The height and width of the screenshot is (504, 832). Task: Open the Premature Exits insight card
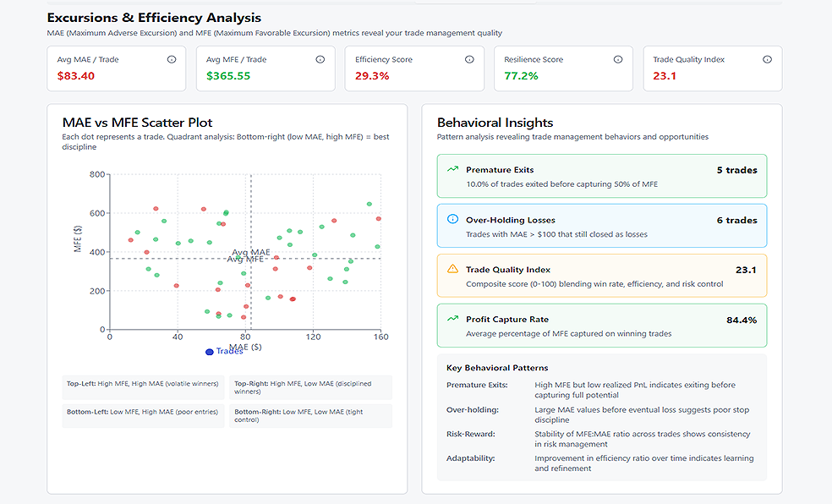point(601,176)
